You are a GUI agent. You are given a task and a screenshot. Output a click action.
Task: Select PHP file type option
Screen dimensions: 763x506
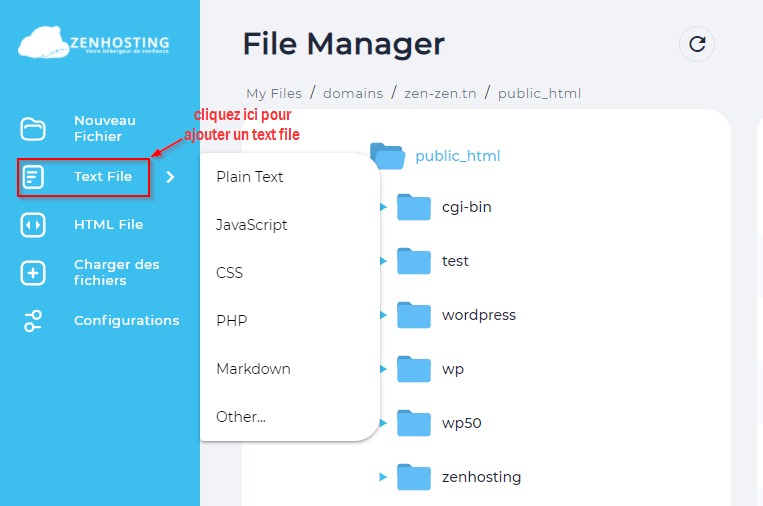click(x=231, y=321)
